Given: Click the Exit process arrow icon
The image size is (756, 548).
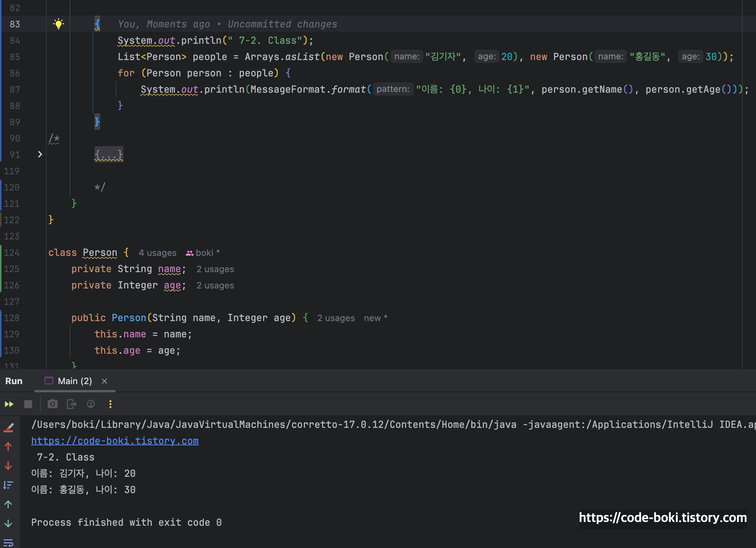Looking at the screenshot, I should click(72, 404).
